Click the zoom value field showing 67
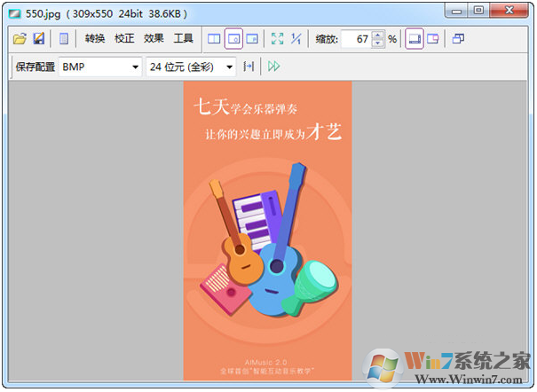 click(x=356, y=39)
